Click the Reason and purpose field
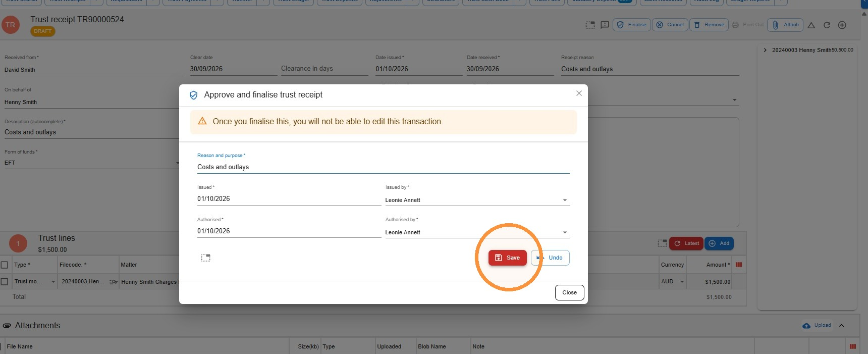868x354 pixels. 383,167
